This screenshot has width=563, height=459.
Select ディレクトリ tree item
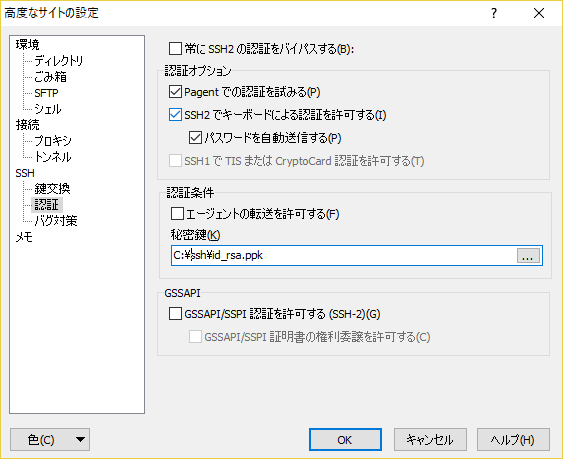click(x=59, y=61)
